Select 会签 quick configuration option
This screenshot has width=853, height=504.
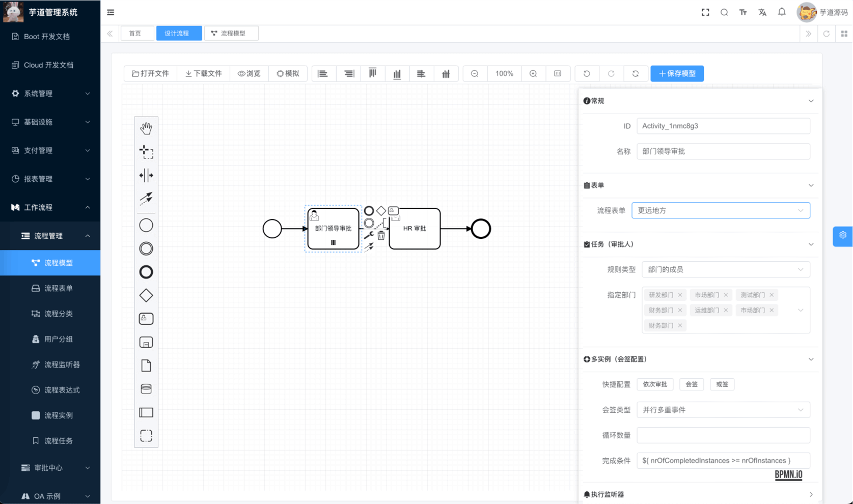point(692,384)
